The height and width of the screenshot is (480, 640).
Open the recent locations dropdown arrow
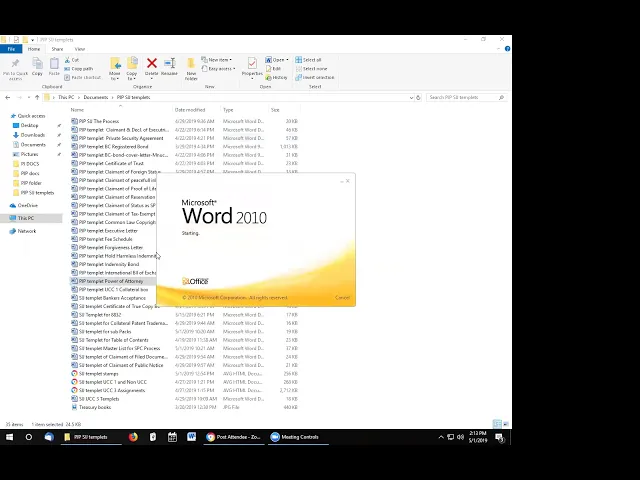pyautogui.click(x=29, y=98)
